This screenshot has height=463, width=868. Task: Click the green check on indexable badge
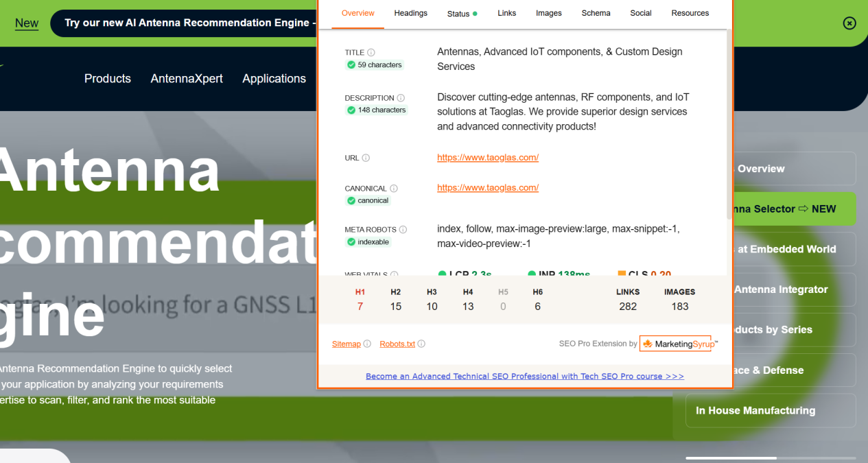tap(351, 241)
